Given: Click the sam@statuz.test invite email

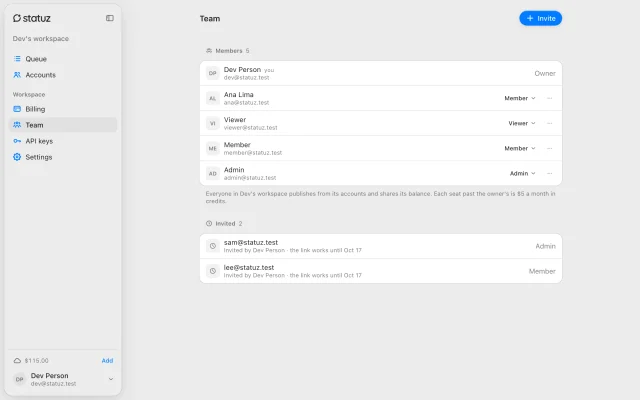Looking at the screenshot, I should coord(251,242).
